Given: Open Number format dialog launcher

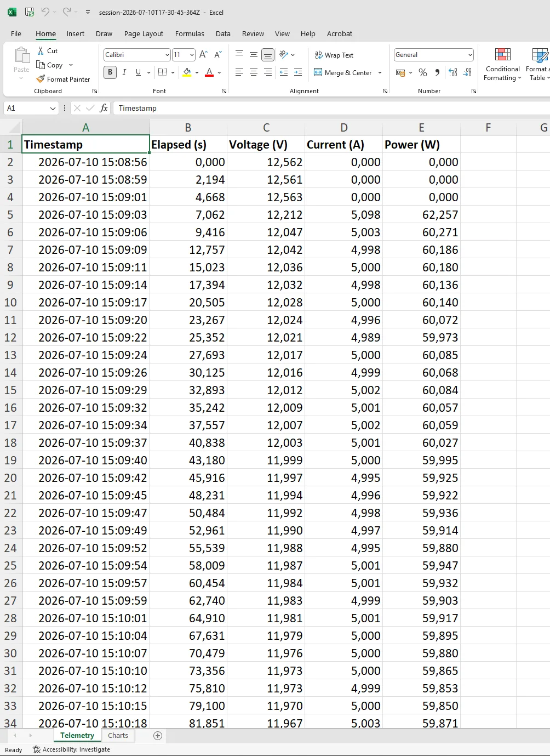Looking at the screenshot, I should click(474, 91).
